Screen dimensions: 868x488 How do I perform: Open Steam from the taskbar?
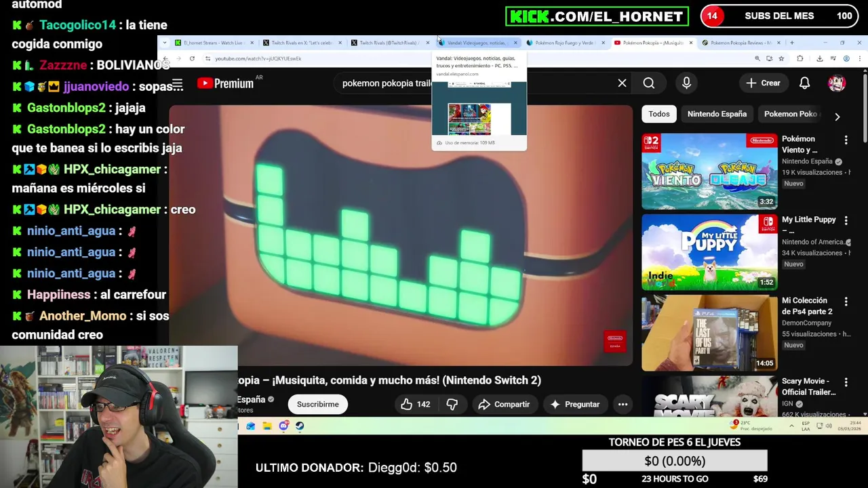tap(300, 426)
